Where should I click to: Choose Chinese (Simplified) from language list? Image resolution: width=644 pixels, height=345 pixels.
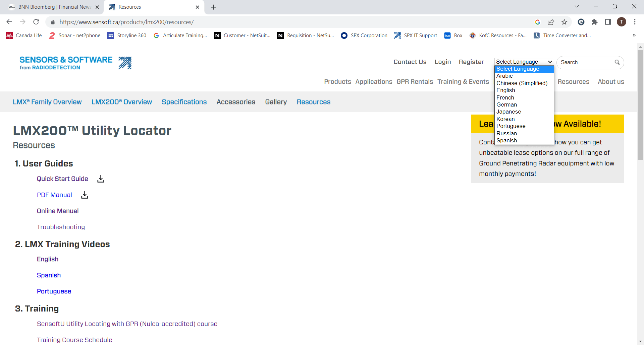pyautogui.click(x=524, y=83)
